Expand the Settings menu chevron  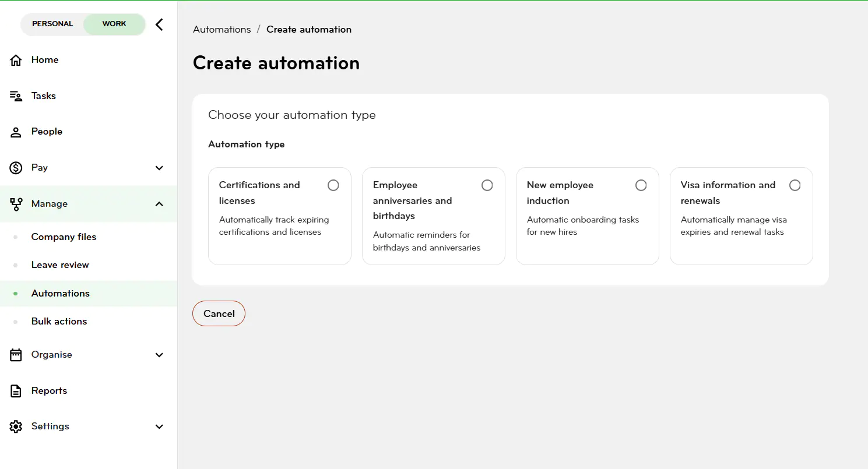(159, 426)
